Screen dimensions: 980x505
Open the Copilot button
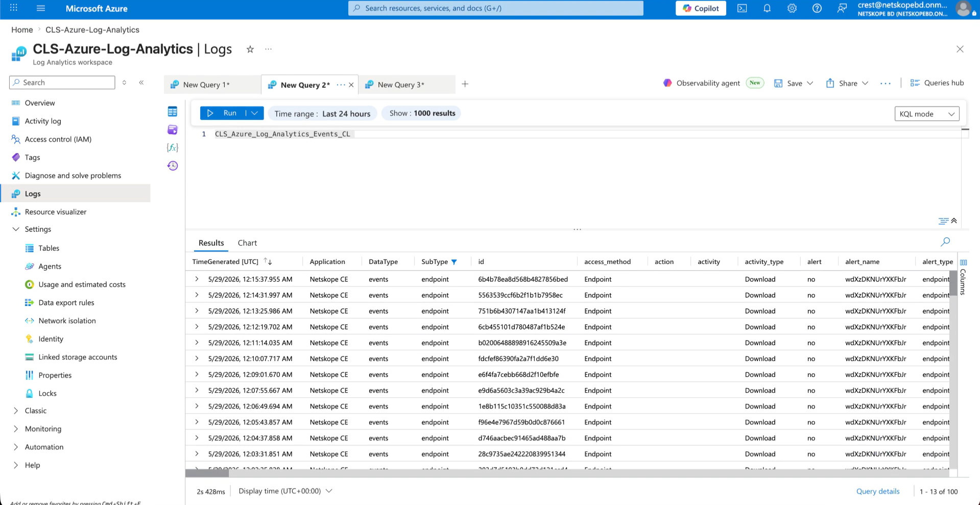click(701, 8)
